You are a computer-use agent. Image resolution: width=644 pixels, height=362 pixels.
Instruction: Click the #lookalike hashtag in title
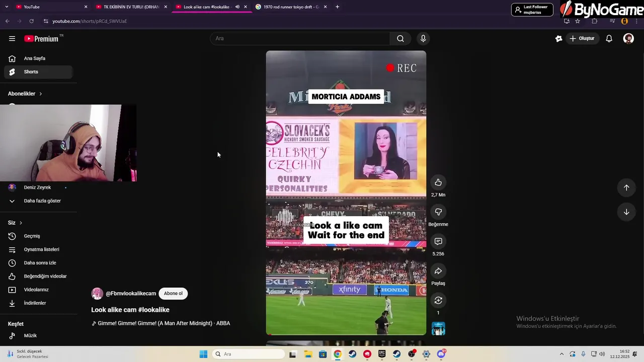click(x=153, y=310)
